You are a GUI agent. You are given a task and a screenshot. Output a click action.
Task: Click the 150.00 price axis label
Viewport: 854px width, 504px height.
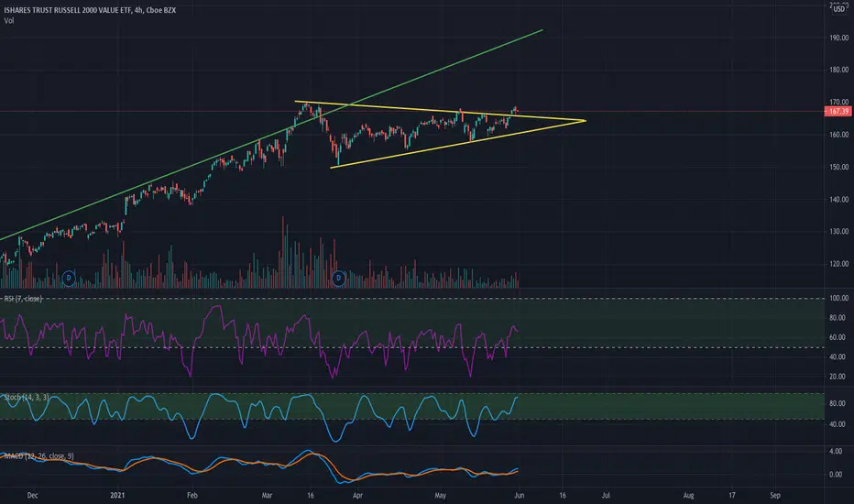pyautogui.click(x=839, y=168)
